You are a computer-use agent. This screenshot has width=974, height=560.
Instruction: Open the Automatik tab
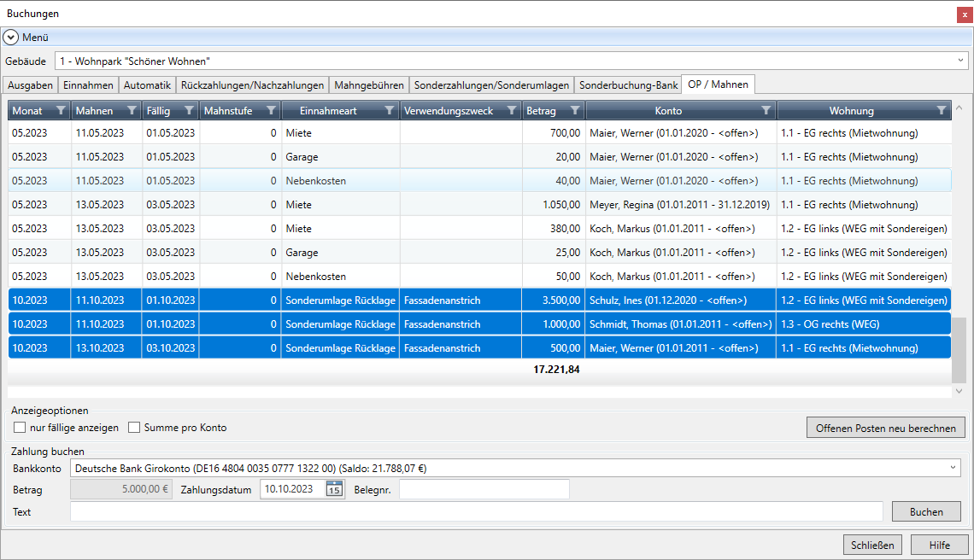[x=147, y=85]
